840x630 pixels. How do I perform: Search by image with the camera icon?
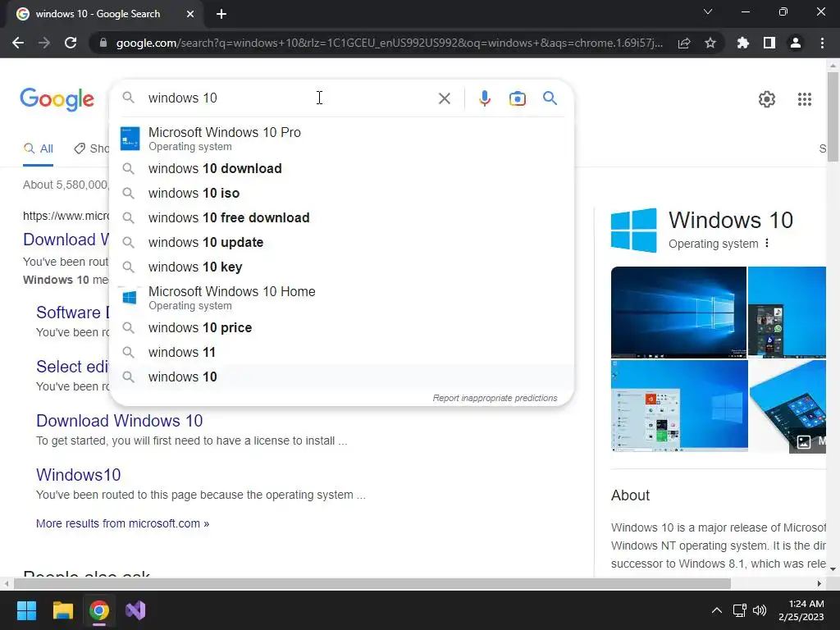[518, 98]
